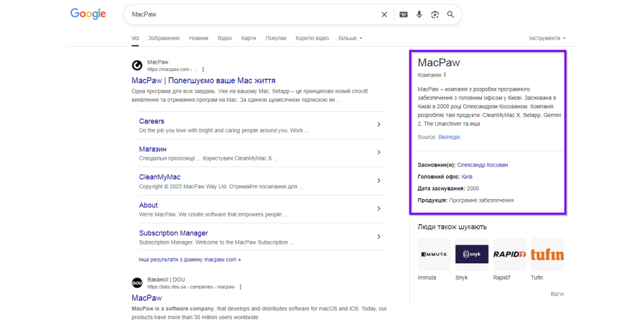The image size is (644, 325).
Task: Open the on-screen keyboard icon
Action: tap(404, 14)
